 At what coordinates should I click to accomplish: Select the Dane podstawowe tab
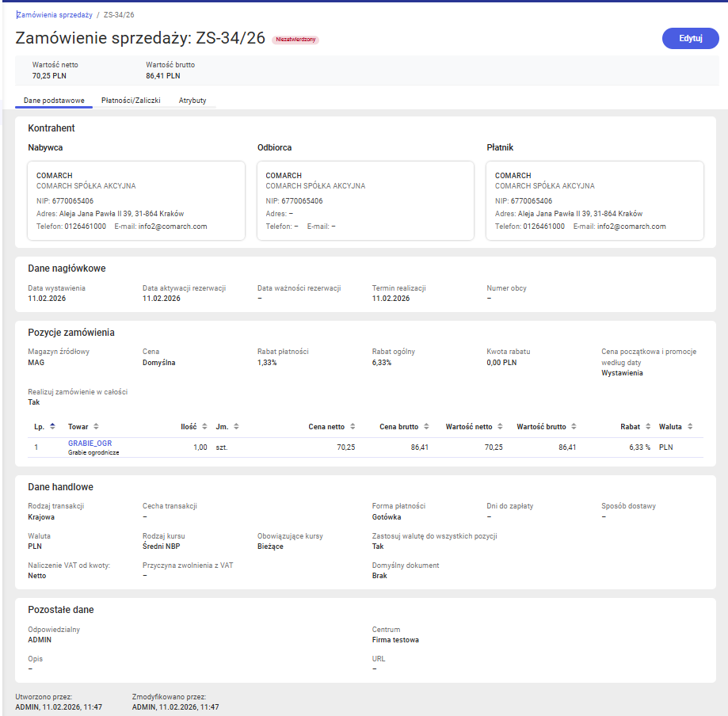(54, 101)
